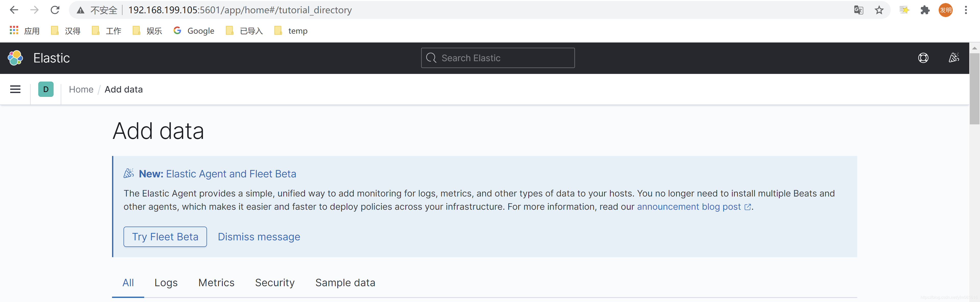The width and height of the screenshot is (980, 302).
Task: Click the translate page icon
Action: 859,10
